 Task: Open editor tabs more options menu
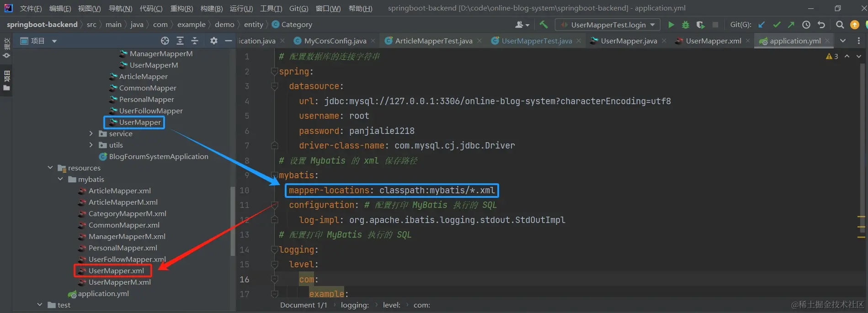pyautogui.click(x=858, y=41)
